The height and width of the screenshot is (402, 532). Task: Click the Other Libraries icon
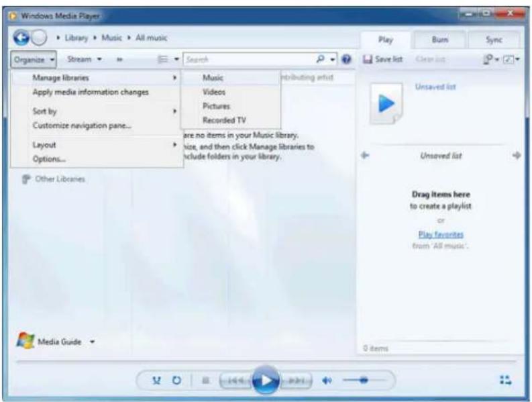pos(25,179)
